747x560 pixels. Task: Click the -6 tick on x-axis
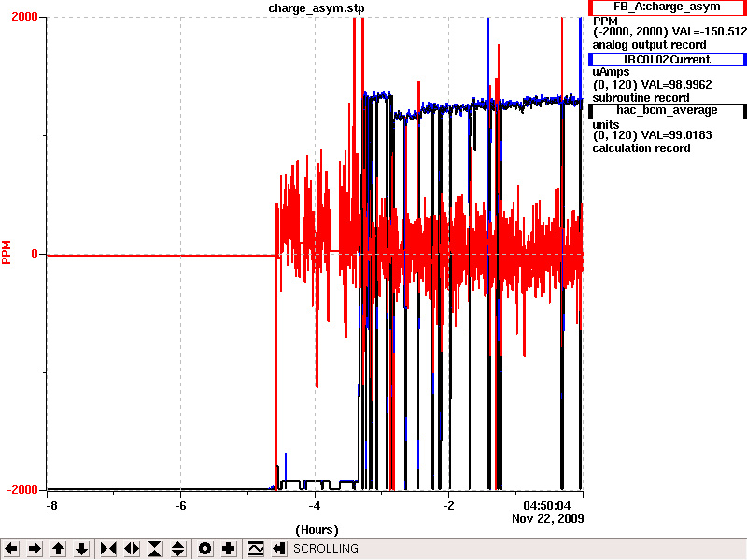click(180, 505)
